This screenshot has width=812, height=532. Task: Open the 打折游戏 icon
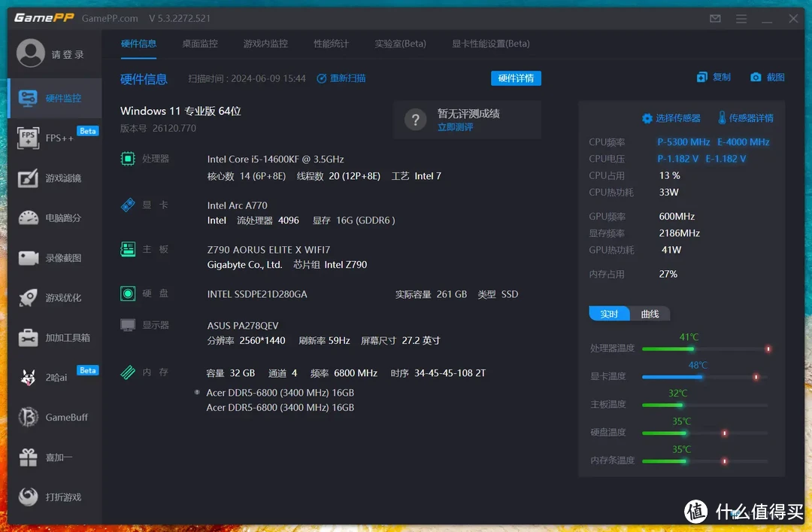(28, 497)
